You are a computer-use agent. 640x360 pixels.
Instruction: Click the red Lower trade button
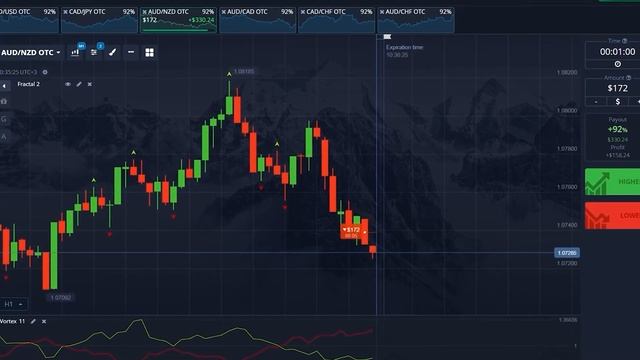coord(613,216)
